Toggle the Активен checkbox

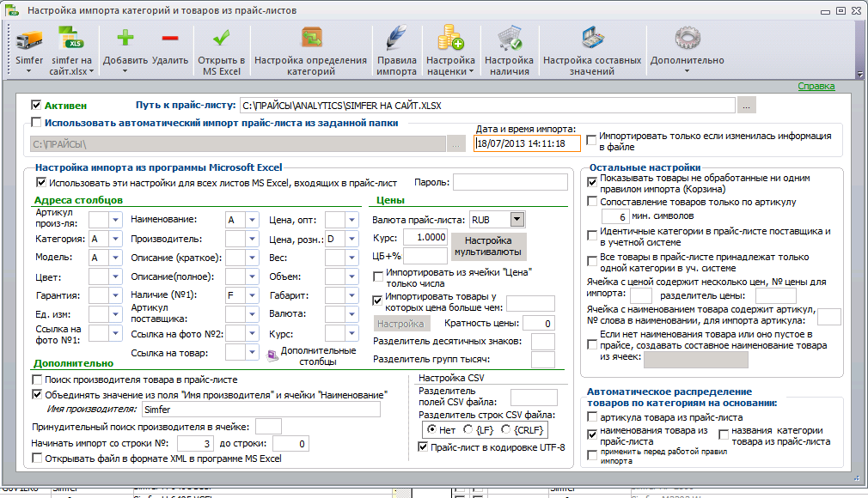[37, 105]
